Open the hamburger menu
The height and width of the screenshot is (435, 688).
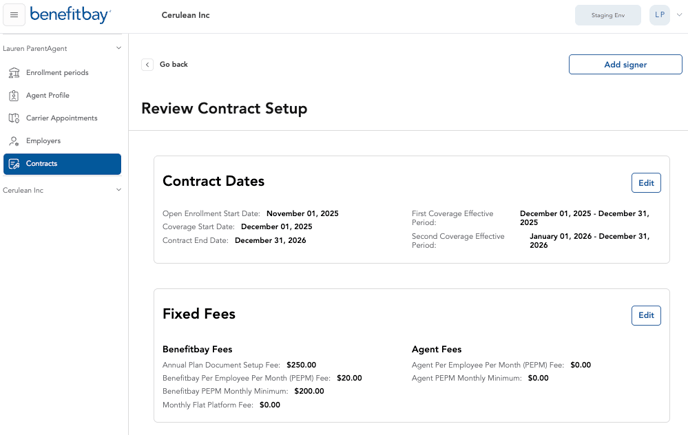tap(14, 15)
